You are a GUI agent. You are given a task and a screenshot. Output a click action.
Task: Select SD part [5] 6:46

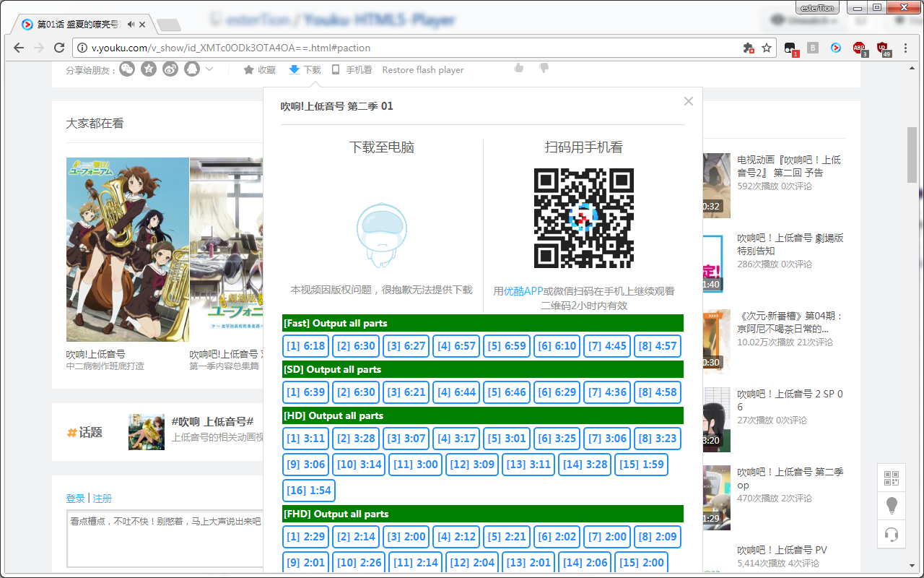click(507, 392)
